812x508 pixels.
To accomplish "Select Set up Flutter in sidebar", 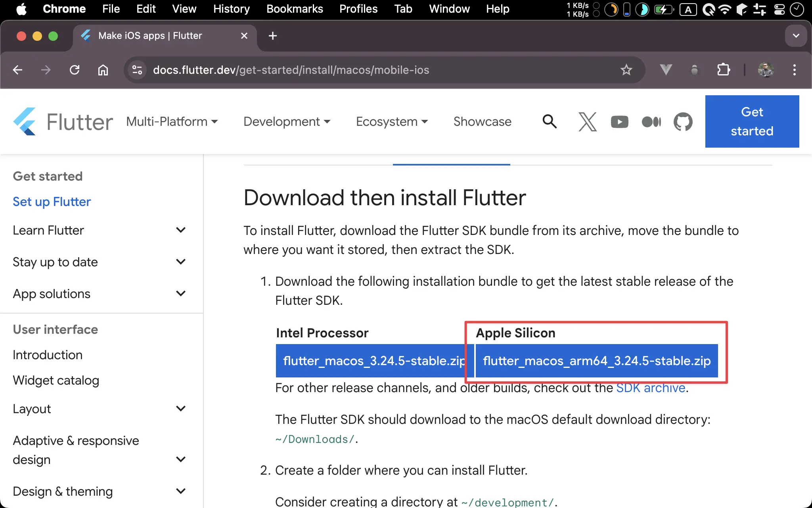I will pos(52,202).
